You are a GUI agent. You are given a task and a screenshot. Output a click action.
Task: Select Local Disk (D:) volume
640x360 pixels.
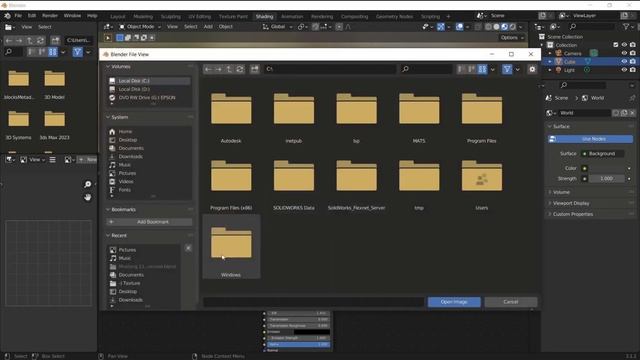(x=149, y=89)
